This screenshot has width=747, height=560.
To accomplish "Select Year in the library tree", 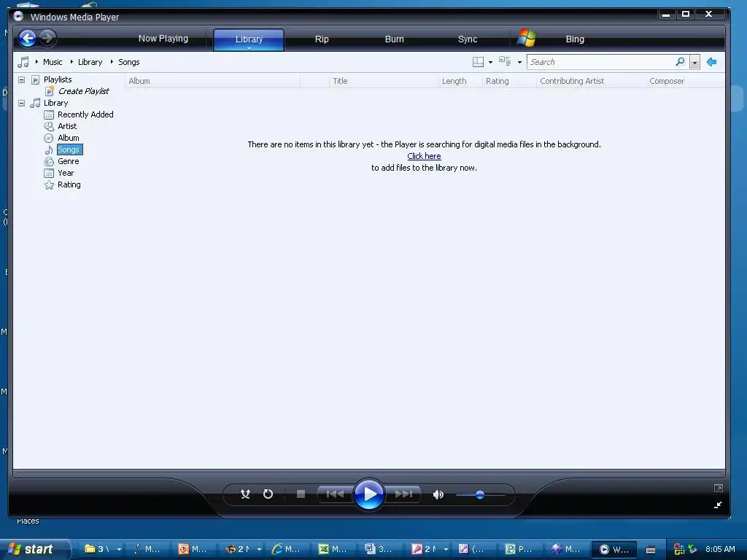I will [66, 173].
